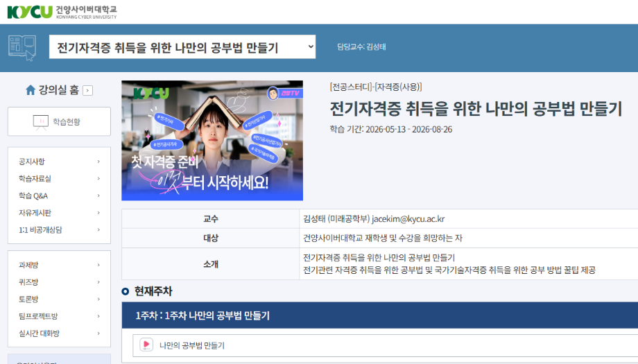Click the 현재주차 section heading
The image size is (638, 364).
[x=153, y=291]
